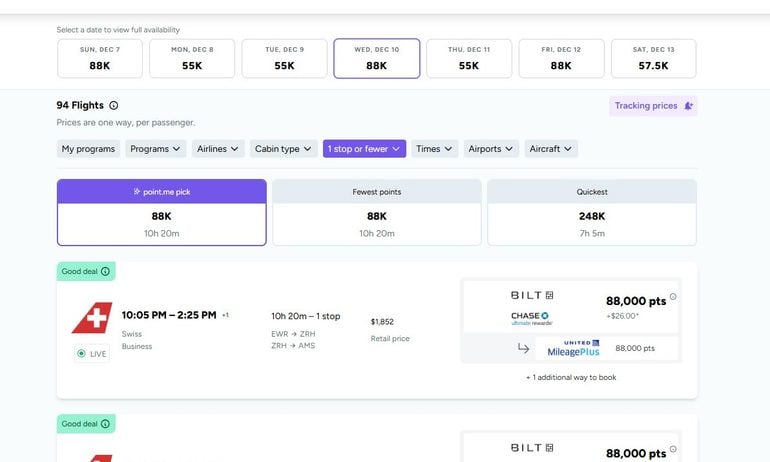Open the Programs dropdown filter
The height and width of the screenshot is (462, 770).
(156, 149)
